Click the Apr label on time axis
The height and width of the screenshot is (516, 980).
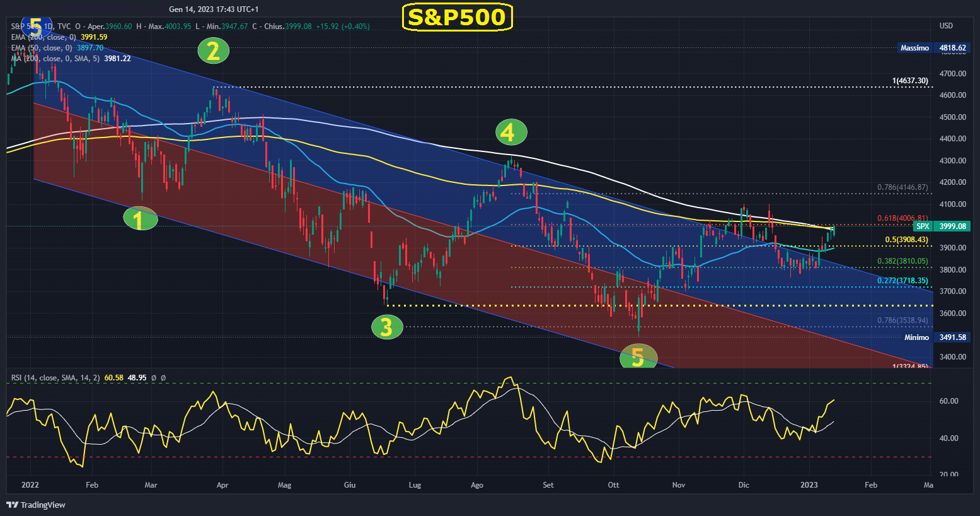(x=222, y=485)
